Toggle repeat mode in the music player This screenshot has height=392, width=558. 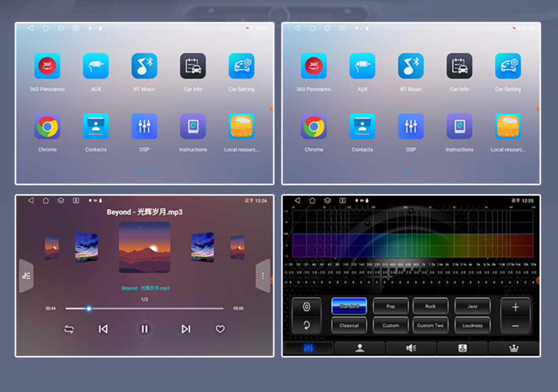click(x=69, y=329)
